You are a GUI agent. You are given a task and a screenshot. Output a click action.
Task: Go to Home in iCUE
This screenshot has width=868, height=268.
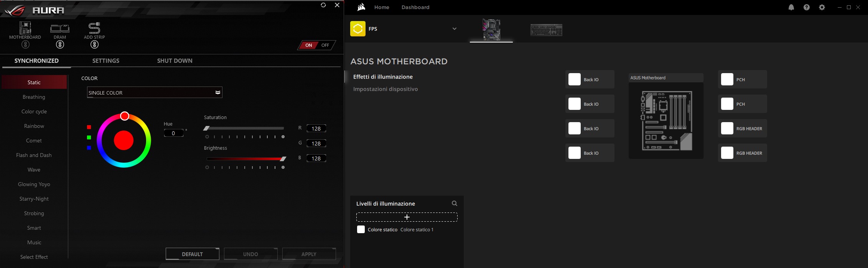click(x=382, y=7)
